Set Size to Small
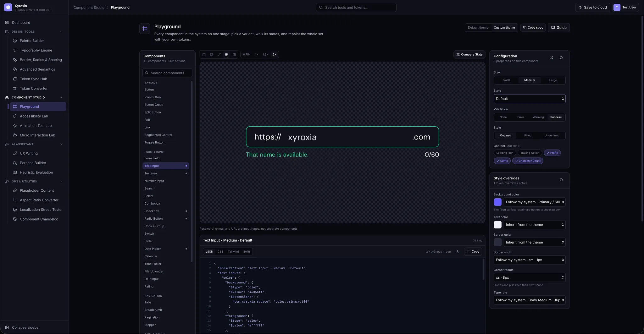Screen dimensions: 644x334 click(x=506, y=80)
